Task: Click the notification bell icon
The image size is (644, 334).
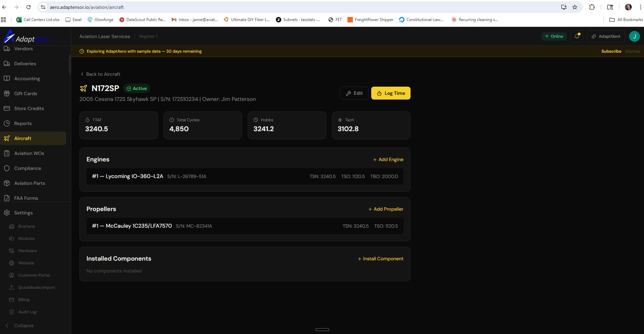Action: point(576,36)
